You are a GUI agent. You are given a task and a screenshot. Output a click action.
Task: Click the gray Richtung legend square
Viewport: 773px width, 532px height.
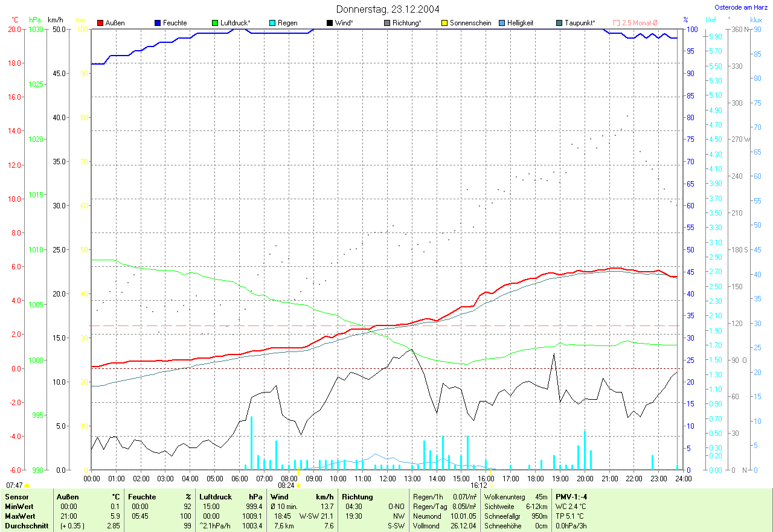tap(387, 23)
